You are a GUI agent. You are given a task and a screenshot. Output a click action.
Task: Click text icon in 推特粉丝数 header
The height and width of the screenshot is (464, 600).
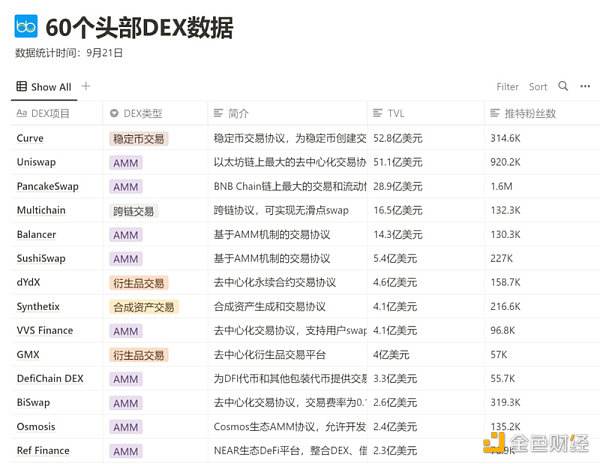tap(495, 113)
